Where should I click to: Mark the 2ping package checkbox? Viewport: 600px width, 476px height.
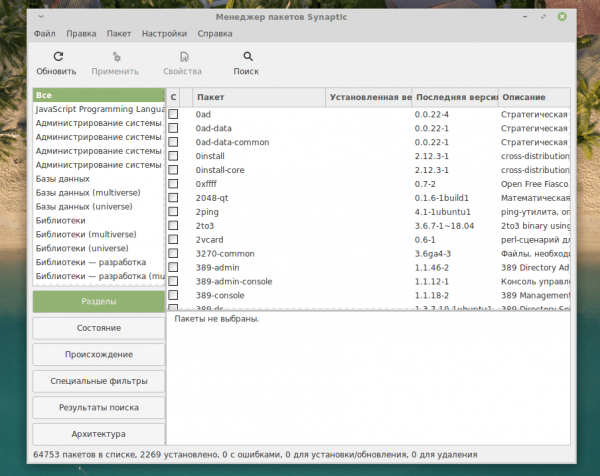(173, 212)
